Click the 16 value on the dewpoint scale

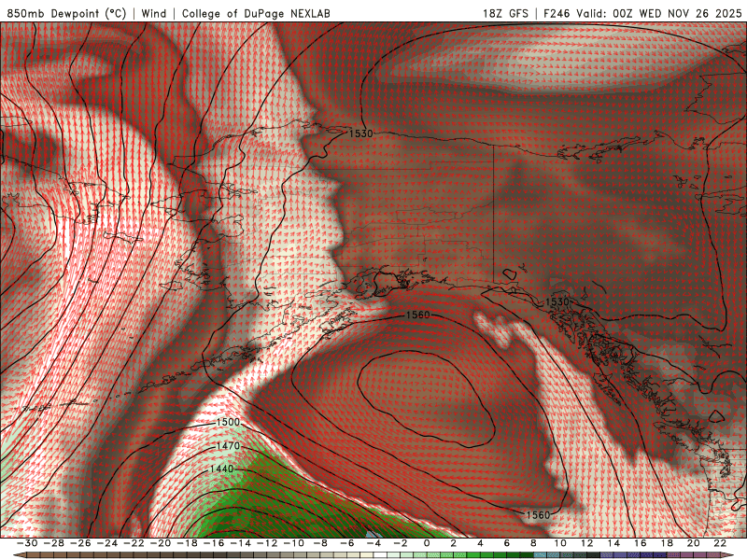pyautogui.click(x=640, y=543)
